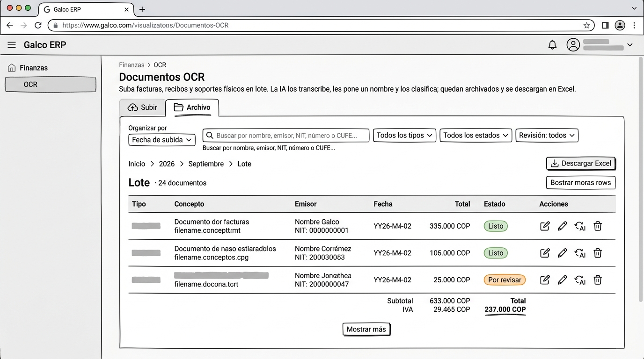Click the Mostrar más button
Screen dimensions: 644x359
click(366, 330)
